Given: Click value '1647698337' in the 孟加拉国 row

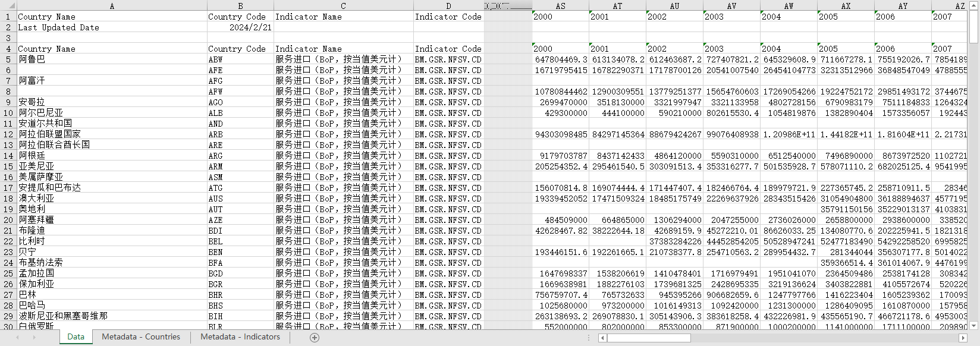Looking at the screenshot, I should point(560,273).
